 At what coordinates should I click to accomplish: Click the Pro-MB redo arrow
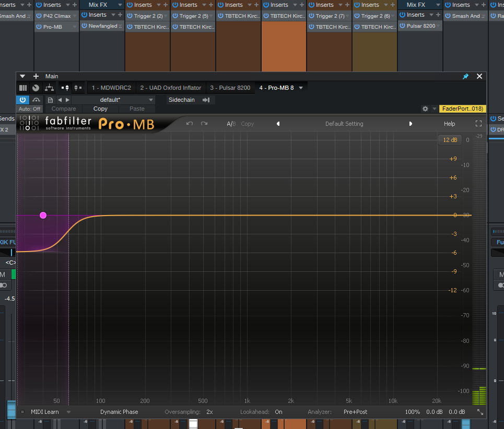[204, 124]
